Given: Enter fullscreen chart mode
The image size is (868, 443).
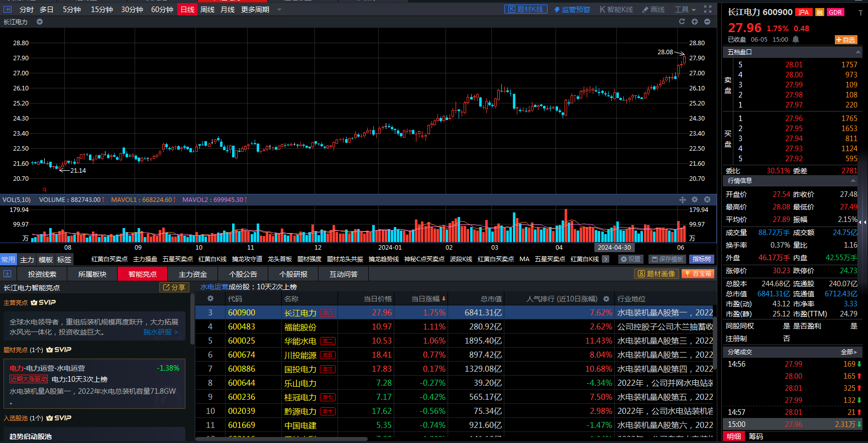Looking at the screenshot, I should tap(708, 9).
